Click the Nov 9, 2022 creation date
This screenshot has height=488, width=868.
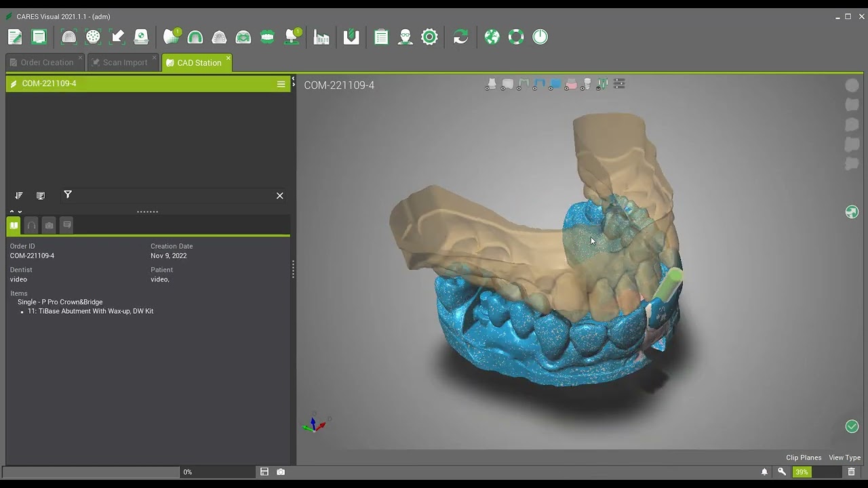(x=168, y=256)
